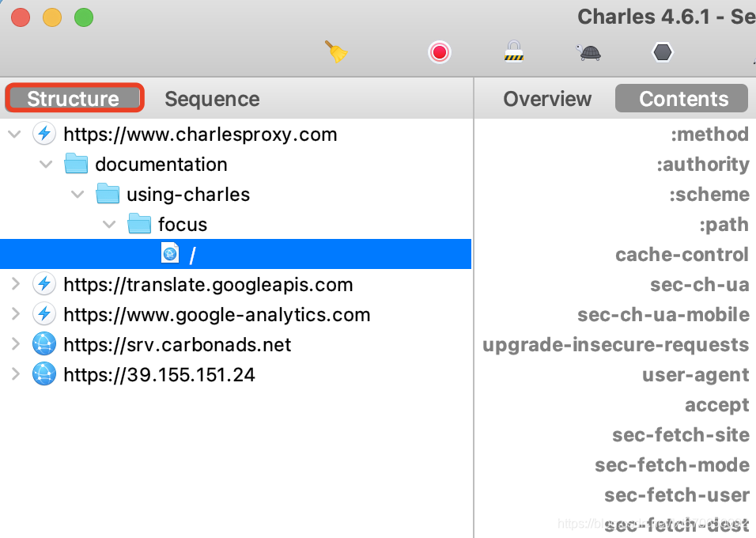Toggle the red Recording button

pyautogui.click(x=439, y=52)
